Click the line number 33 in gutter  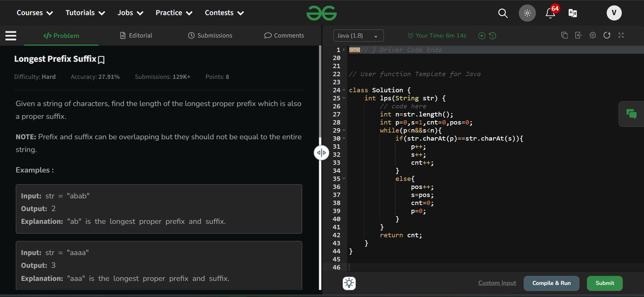coord(336,162)
